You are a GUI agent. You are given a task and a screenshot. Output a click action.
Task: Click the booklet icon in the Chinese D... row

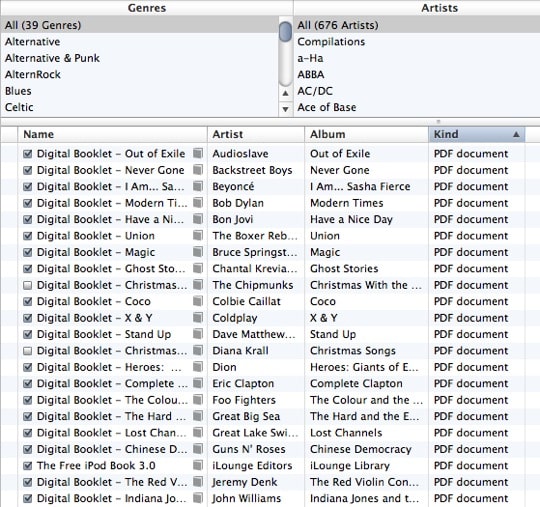(x=198, y=449)
